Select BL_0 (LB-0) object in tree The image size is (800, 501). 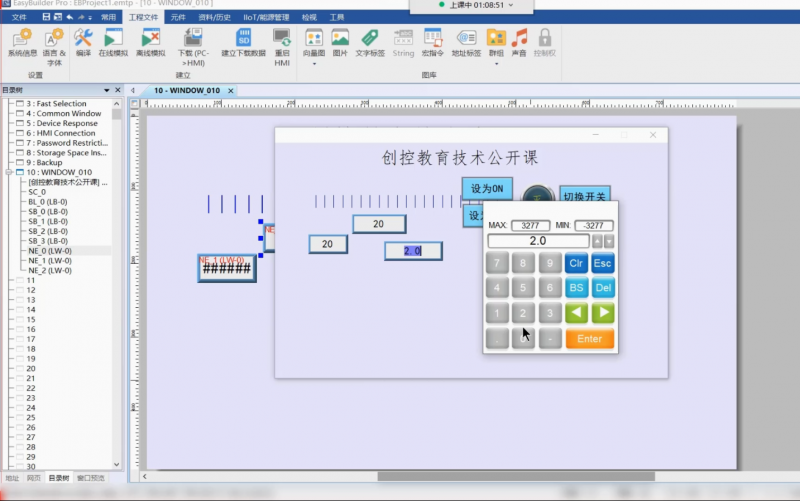click(x=48, y=202)
